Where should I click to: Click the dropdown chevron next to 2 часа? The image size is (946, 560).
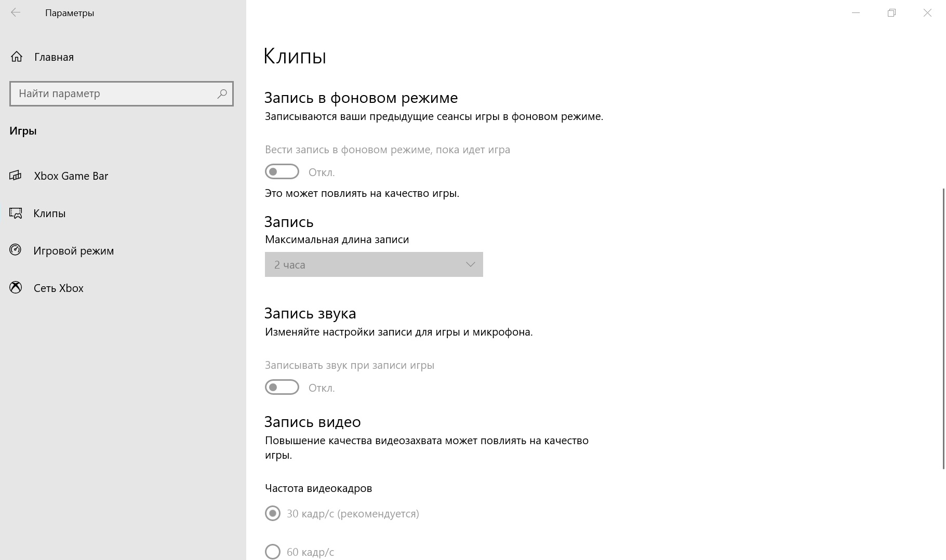[x=470, y=264]
